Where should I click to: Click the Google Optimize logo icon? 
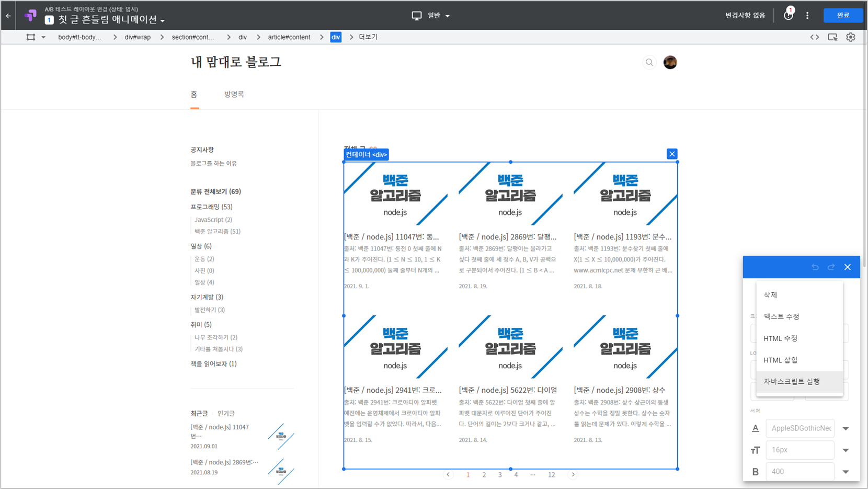31,16
